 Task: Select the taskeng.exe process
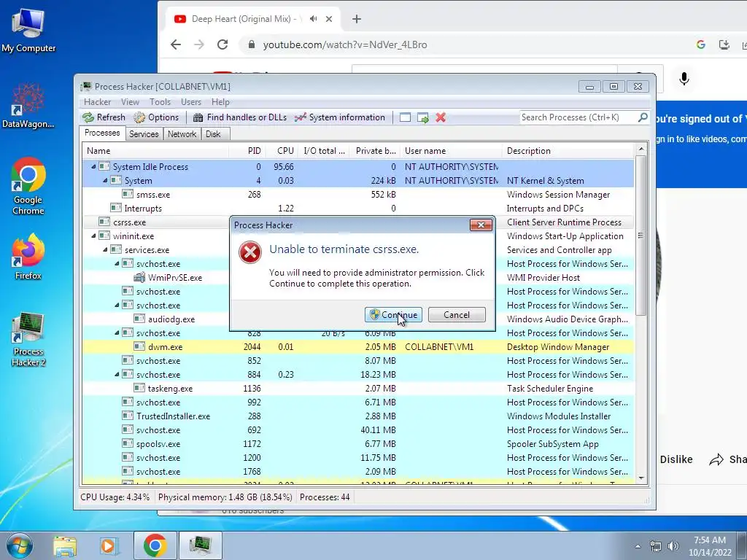pyautogui.click(x=357, y=388)
